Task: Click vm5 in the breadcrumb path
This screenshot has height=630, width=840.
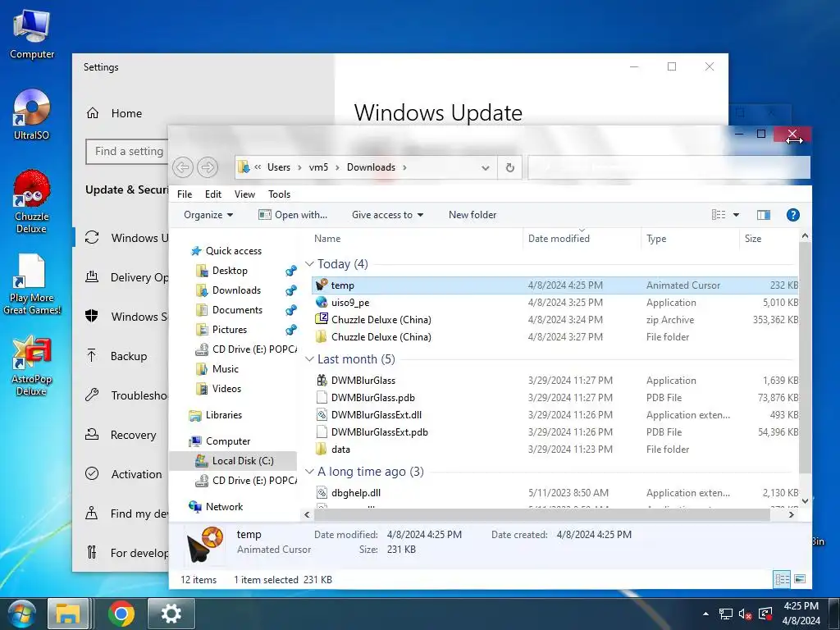Action: [318, 167]
